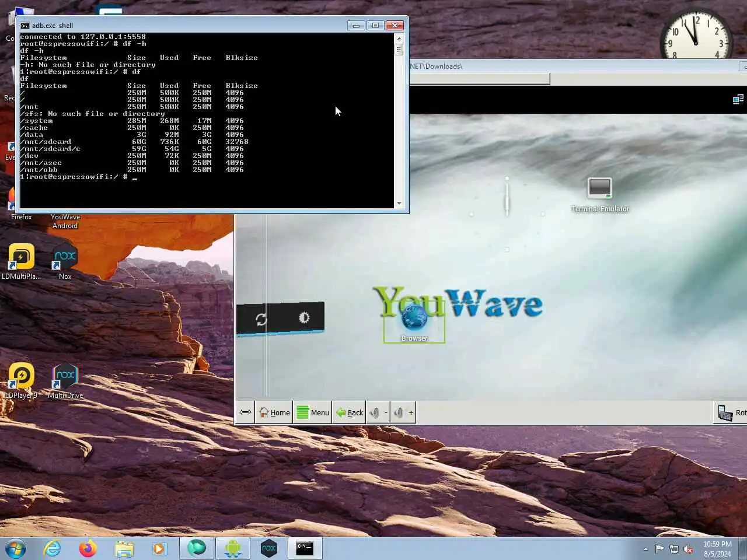Click the network tray icon
Viewport: 747px width, 560px height.
point(674,548)
